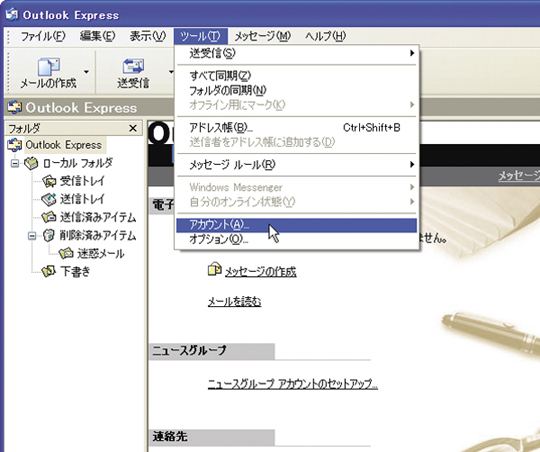This screenshot has height=452, width=540.
Task: Open ニュースグループ アカウントのセットアップ link
Action: (x=293, y=384)
